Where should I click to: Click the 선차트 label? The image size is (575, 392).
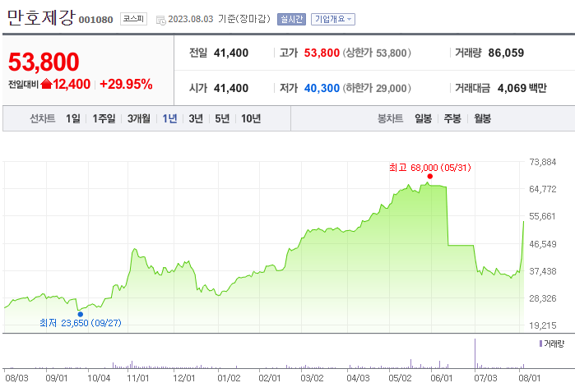click(x=43, y=118)
